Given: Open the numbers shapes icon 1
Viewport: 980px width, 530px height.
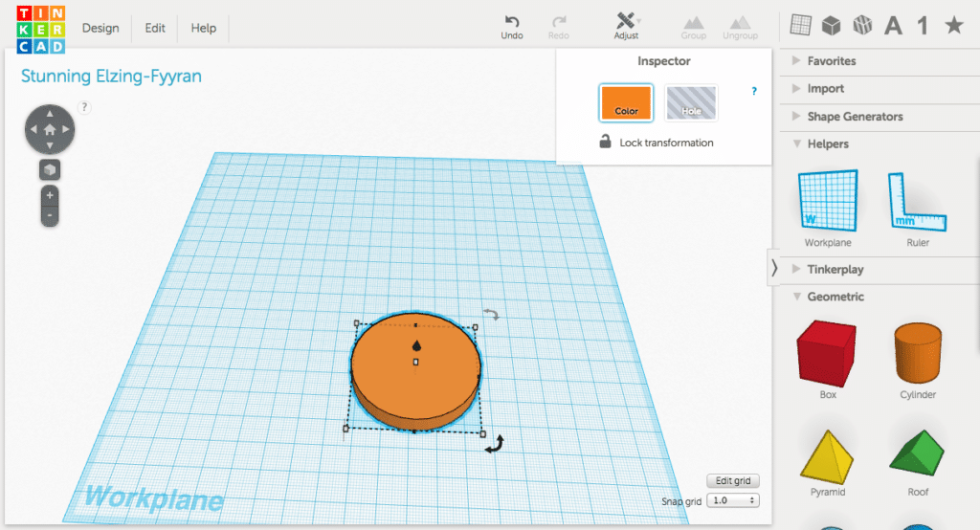Looking at the screenshot, I should pos(923,26).
